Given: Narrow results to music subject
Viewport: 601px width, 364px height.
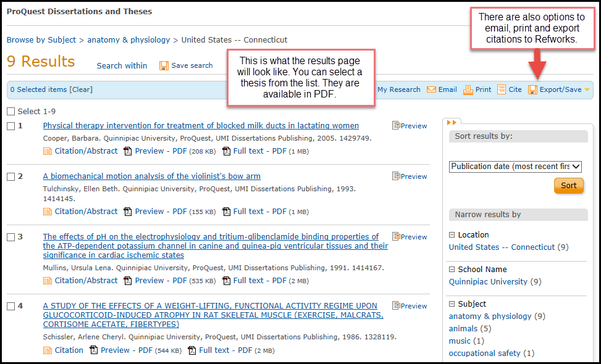Looking at the screenshot, I should click(x=460, y=341).
